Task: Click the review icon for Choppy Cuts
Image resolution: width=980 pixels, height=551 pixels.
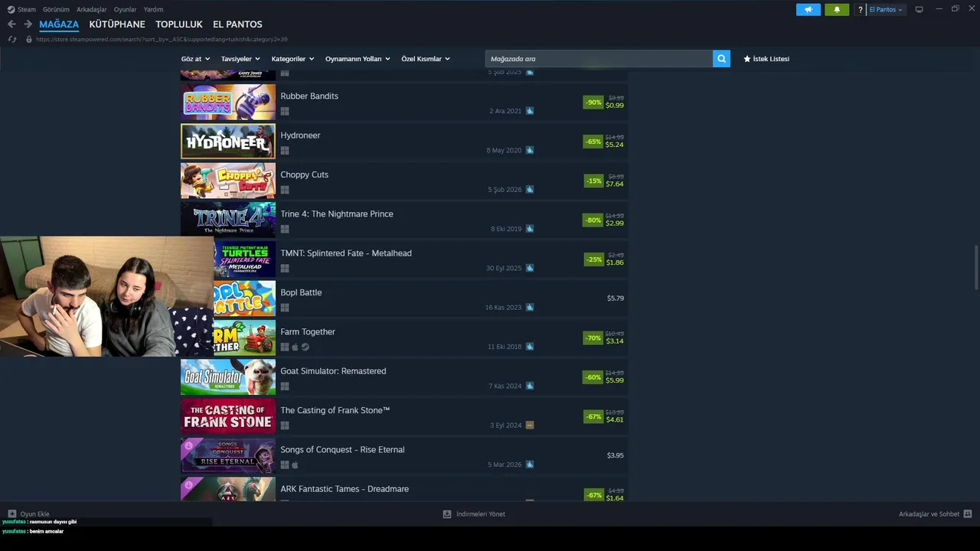Action: 530,190
